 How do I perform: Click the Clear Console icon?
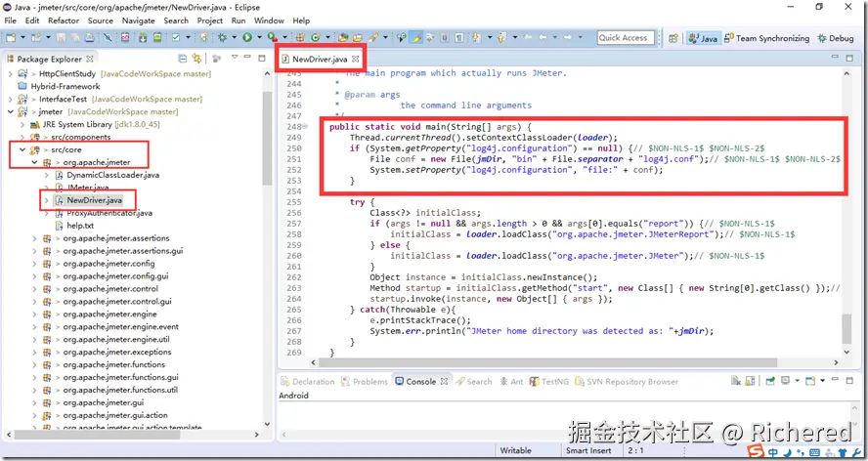click(736, 381)
